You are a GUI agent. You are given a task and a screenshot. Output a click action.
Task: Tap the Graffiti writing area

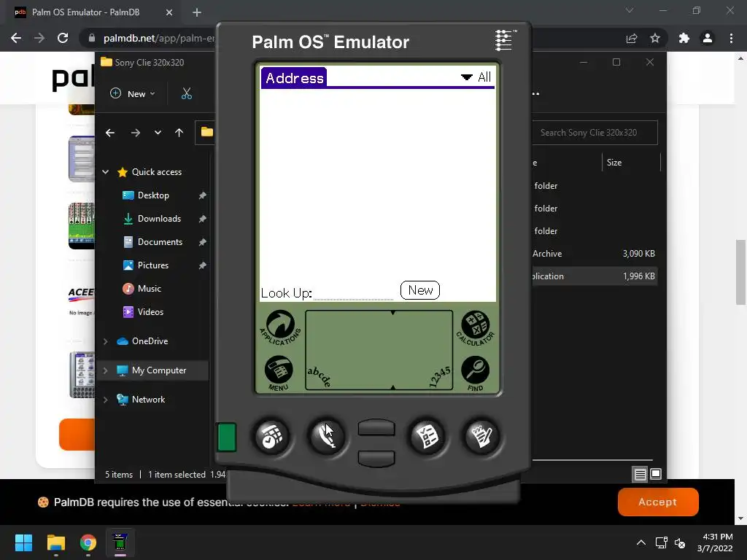coord(379,350)
